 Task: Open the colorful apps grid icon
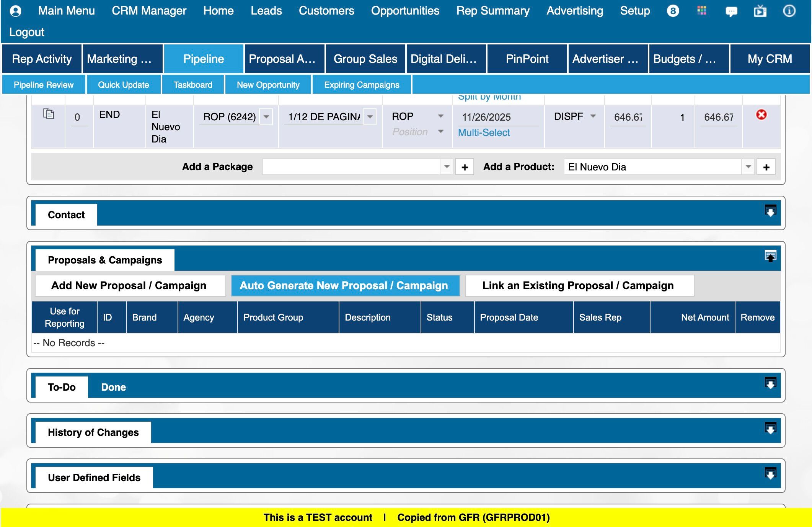click(x=702, y=11)
